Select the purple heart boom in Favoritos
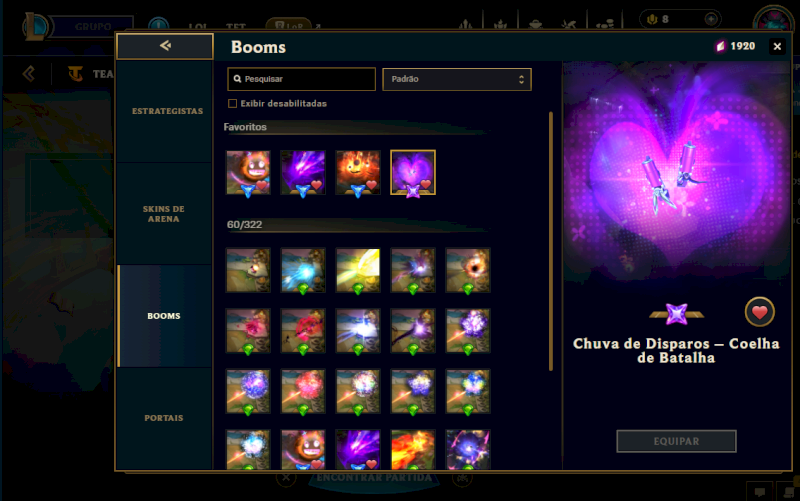The height and width of the screenshot is (501, 800). pos(413,172)
